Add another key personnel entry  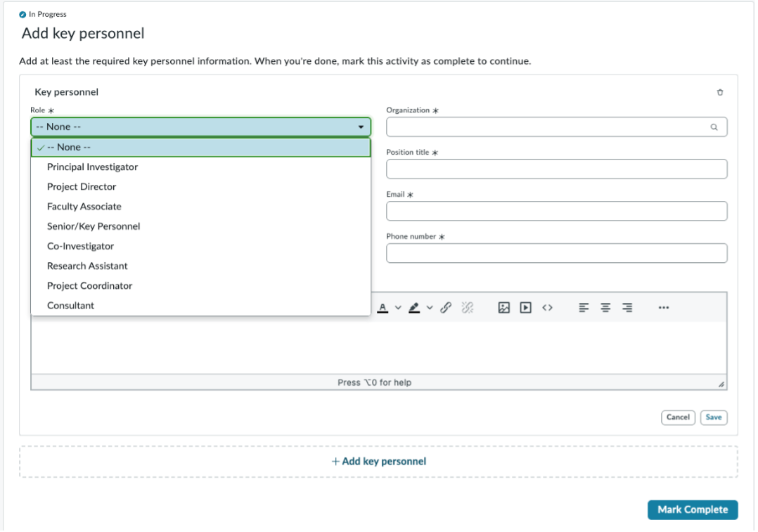click(378, 462)
